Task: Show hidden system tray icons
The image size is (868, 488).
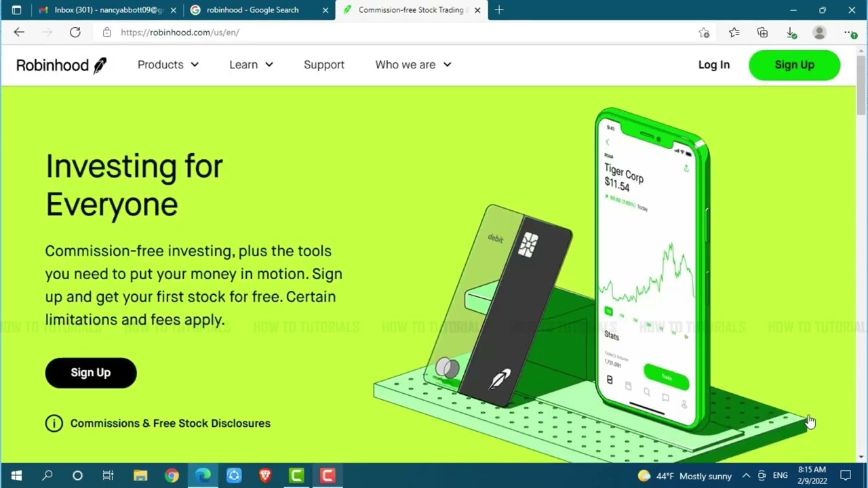Action: (x=746, y=476)
